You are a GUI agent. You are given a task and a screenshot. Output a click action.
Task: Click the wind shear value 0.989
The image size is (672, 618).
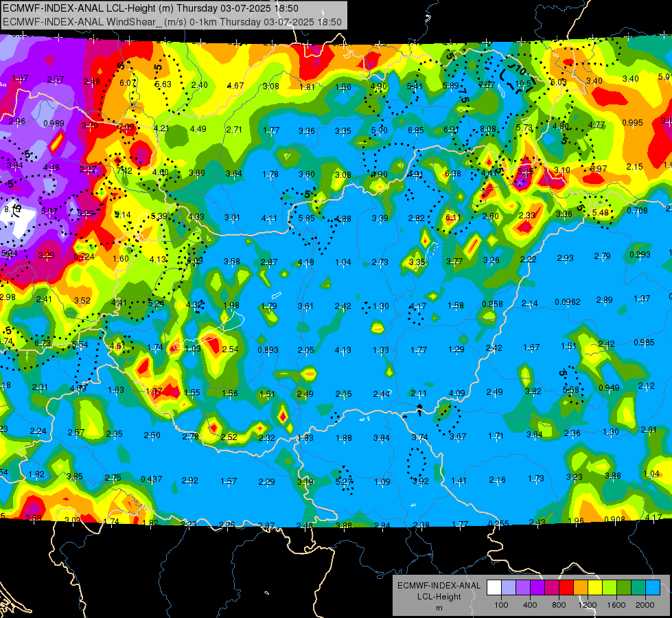(x=54, y=124)
